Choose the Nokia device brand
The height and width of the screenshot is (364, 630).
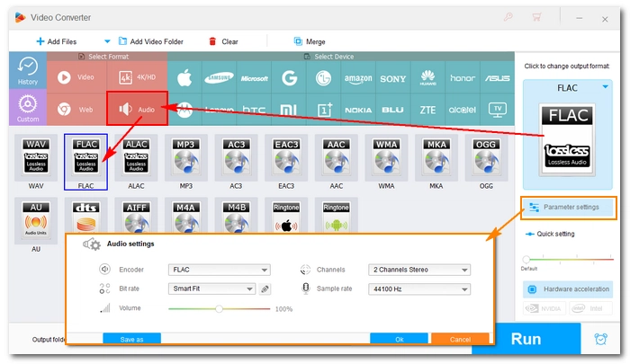pos(358,110)
